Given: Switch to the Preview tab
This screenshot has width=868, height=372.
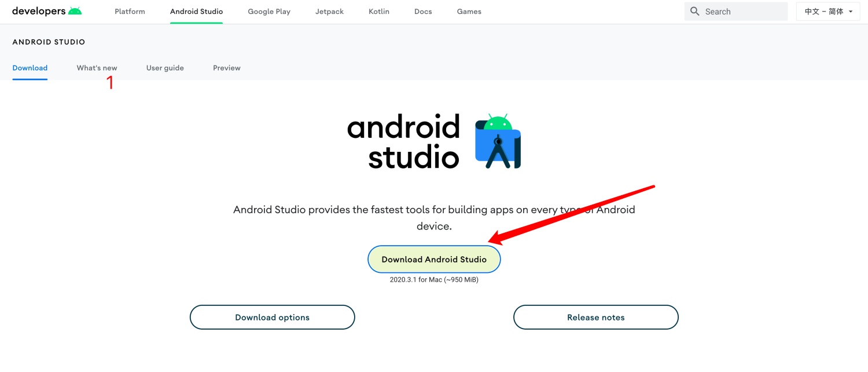Looking at the screenshot, I should point(227,68).
